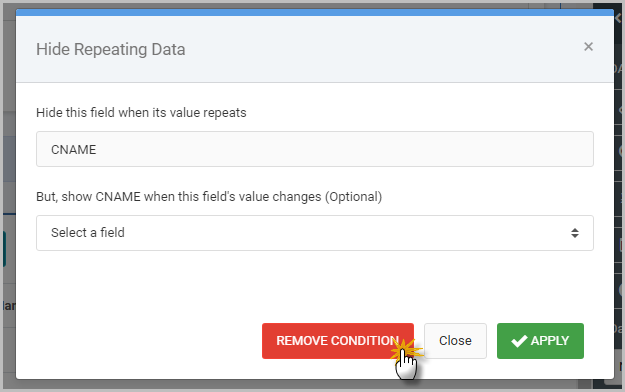Image resolution: width=625 pixels, height=392 pixels.
Task: Dismiss dialog with the X icon
Action: pos(588,47)
